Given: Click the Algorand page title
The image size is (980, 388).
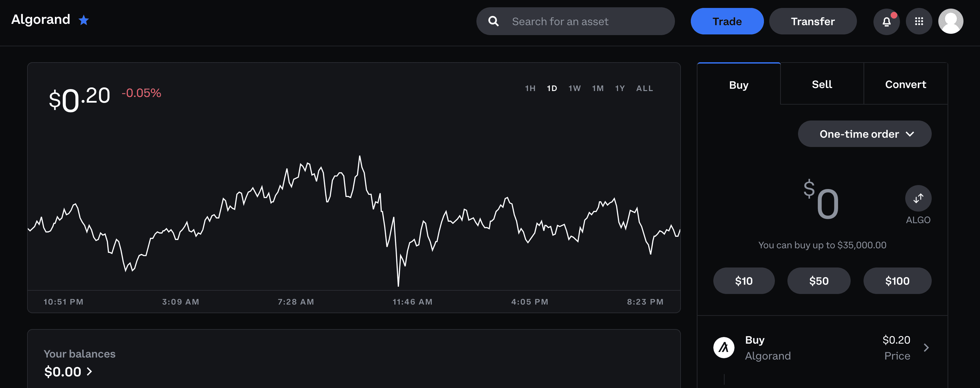Looking at the screenshot, I should coord(41,20).
